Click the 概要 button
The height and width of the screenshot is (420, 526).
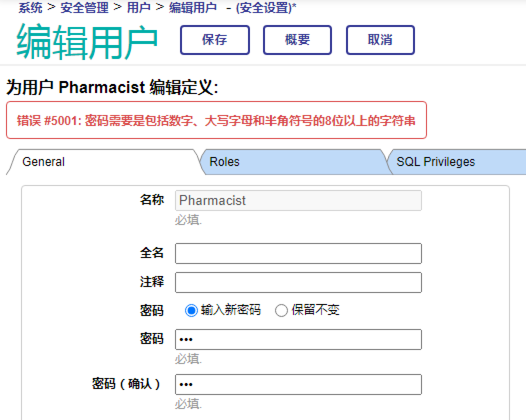coord(297,40)
